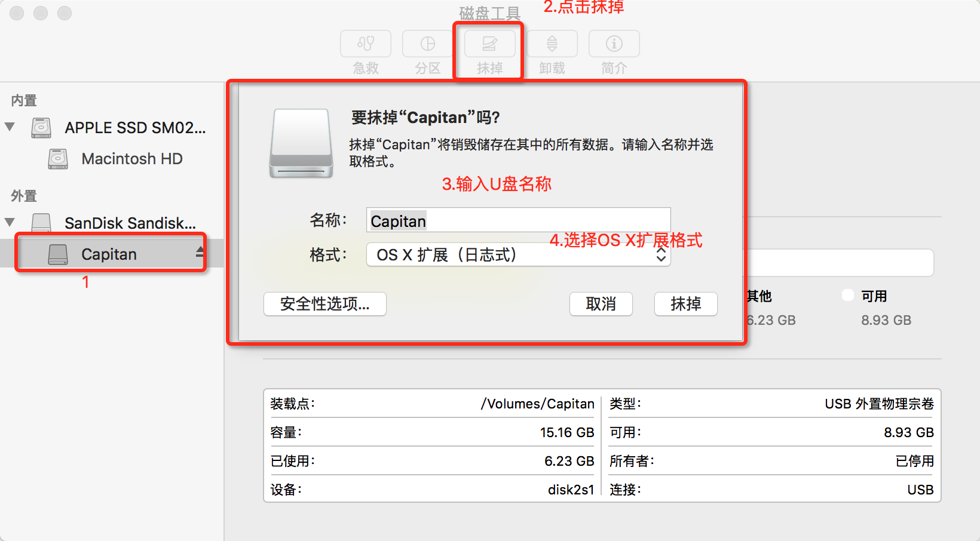Open the 格式 format dropdown
Image resolution: width=980 pixels, height=541 pixels.
click(x=518, y=255)
